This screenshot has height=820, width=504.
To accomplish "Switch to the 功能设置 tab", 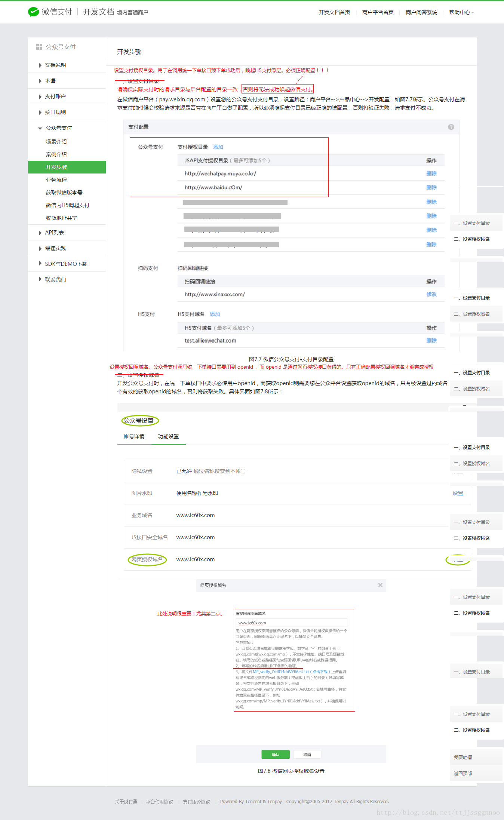I will coord(169,436).
